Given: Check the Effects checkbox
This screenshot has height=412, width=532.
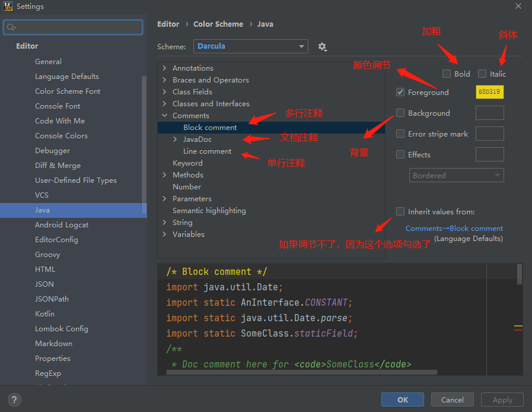Looking at the screenshot, I should coord(400,154).
